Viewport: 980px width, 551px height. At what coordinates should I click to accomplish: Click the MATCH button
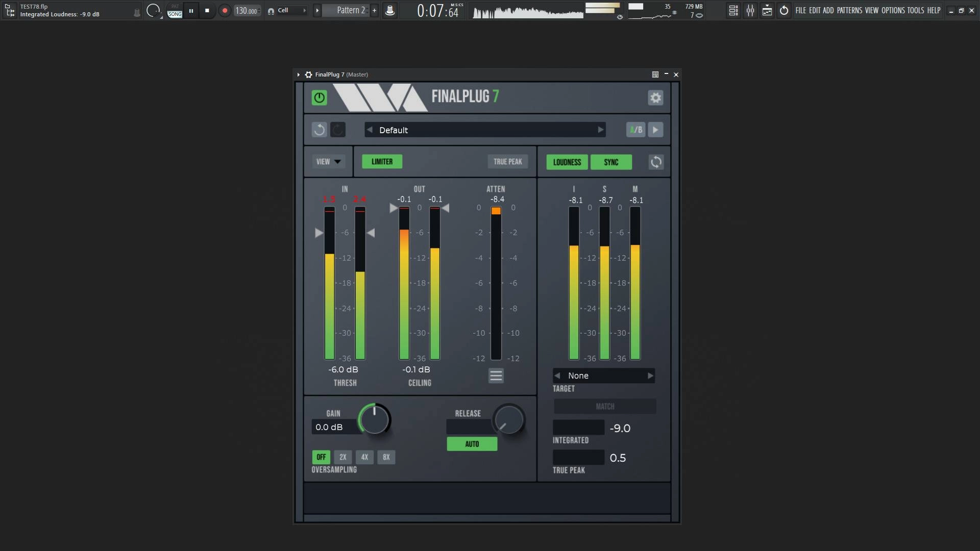click(x=605, y=407)
